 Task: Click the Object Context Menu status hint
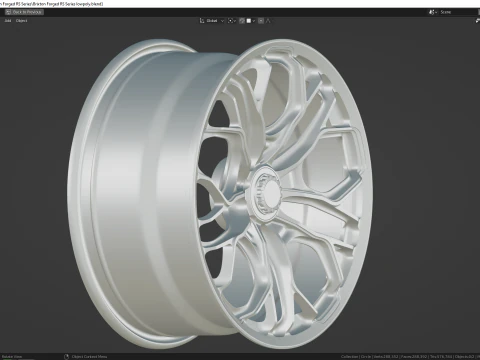click(x=86, y=357)
